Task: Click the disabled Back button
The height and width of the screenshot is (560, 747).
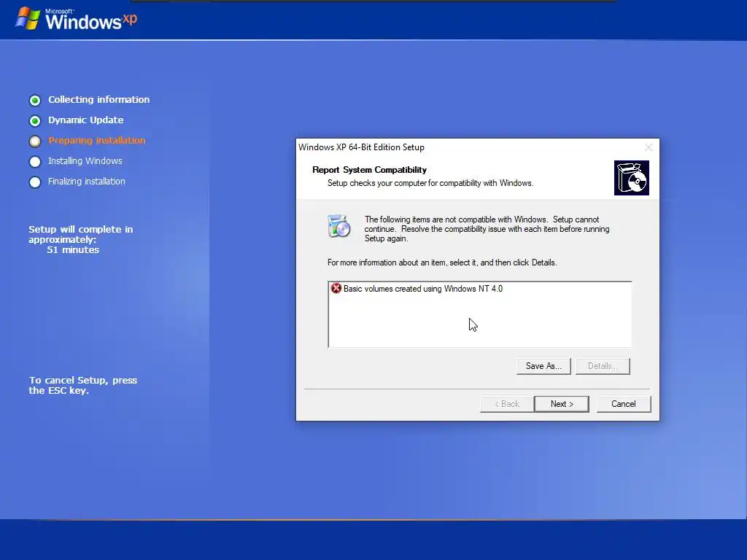Action: [x=506, y=404]
